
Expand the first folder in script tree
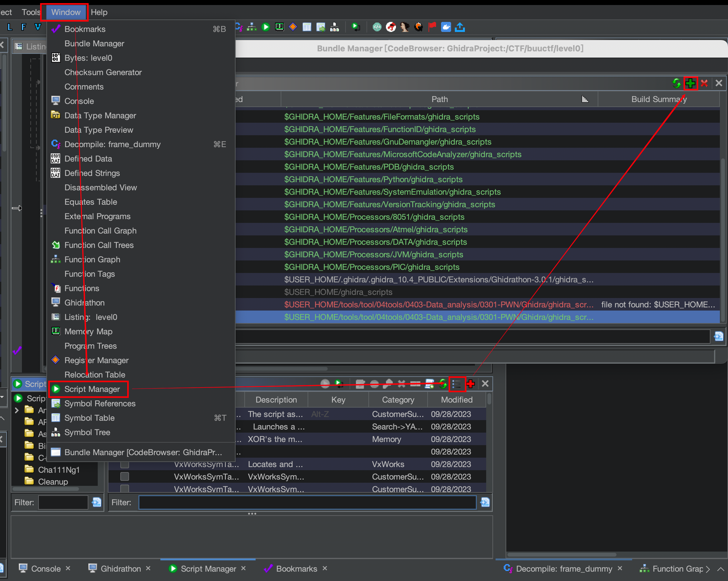point(17,410)
